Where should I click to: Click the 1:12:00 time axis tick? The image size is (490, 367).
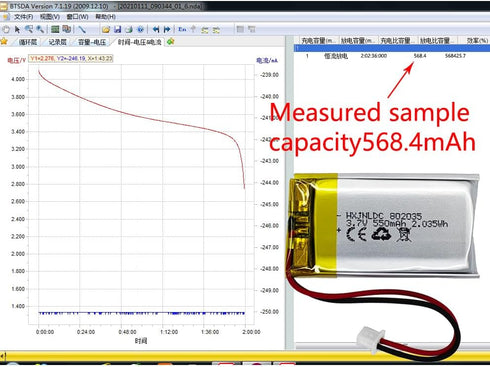pos(169,332)
